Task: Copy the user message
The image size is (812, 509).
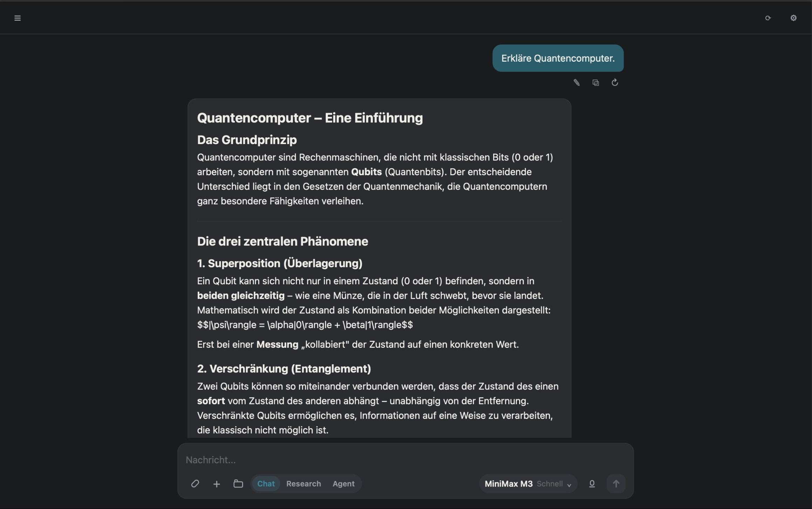Action: pos(596,82)
